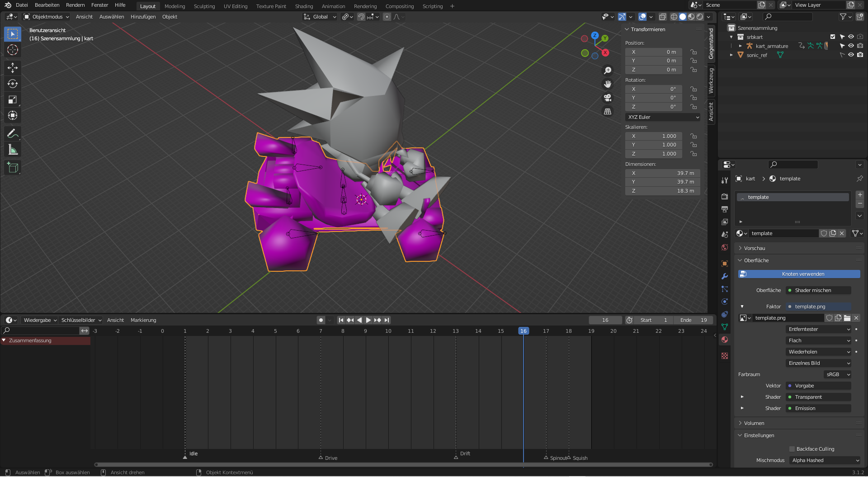Uncheck srbkart collection exclude checkbox
The image size is (868, 477).
pyautogui.click(x=833, y=37)
